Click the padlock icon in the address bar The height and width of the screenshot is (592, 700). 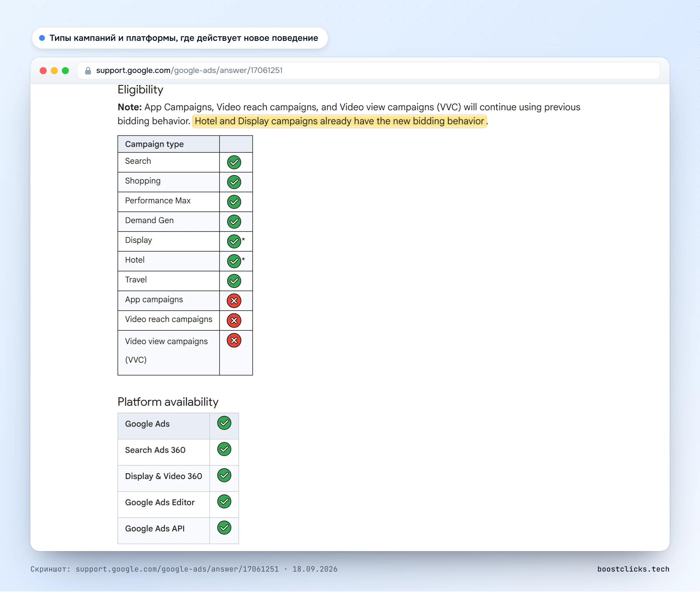88,71
